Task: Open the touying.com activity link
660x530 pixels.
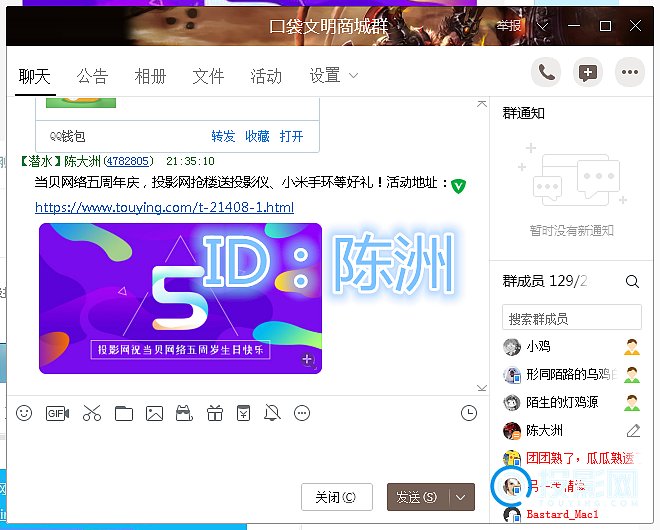Action: [165, 207]
